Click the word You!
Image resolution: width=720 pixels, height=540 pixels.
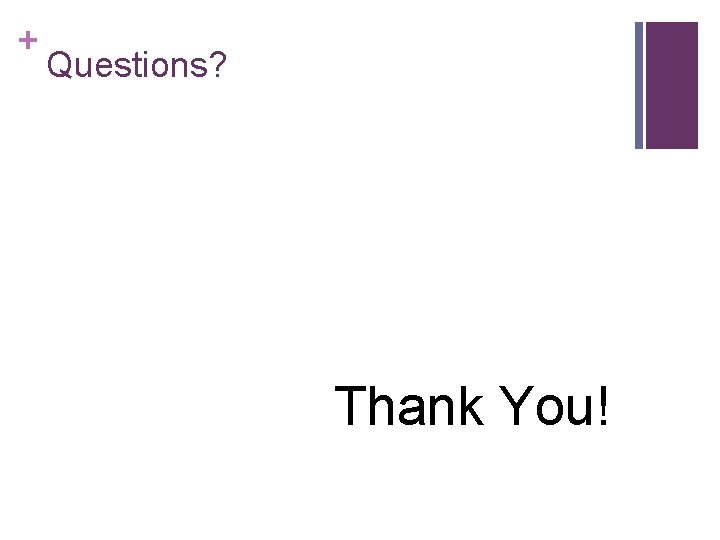554,406
